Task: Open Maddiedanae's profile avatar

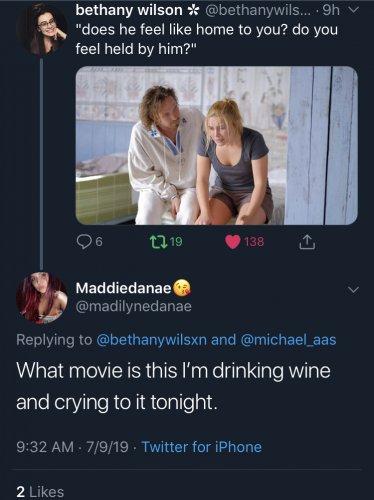Action: pyautogui.click(x=42, y=297)
